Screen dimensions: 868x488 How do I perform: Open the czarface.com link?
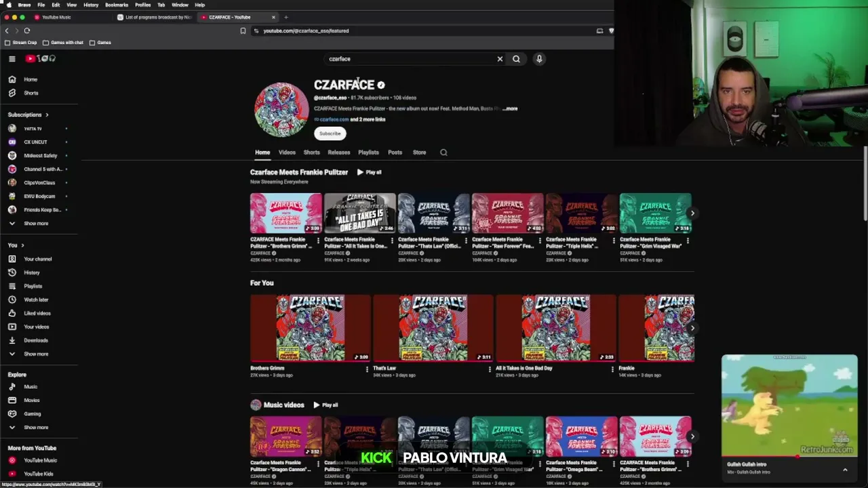coord(334,119)
